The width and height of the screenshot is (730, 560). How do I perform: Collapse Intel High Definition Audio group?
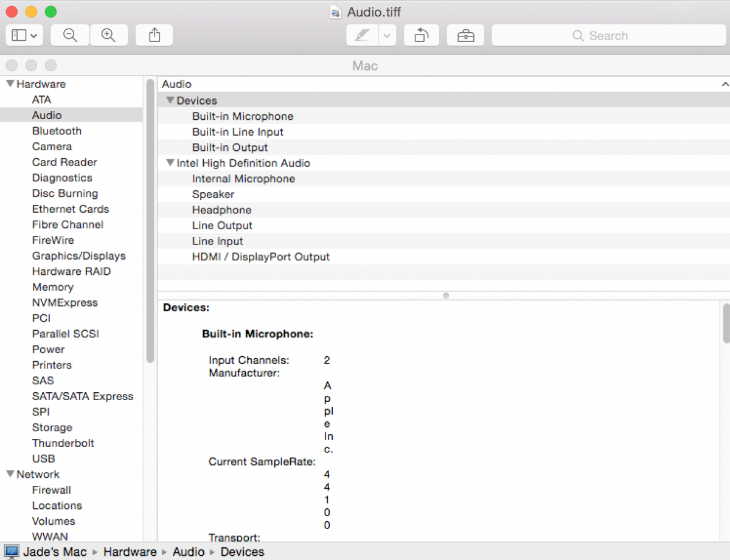click(170, 163)
